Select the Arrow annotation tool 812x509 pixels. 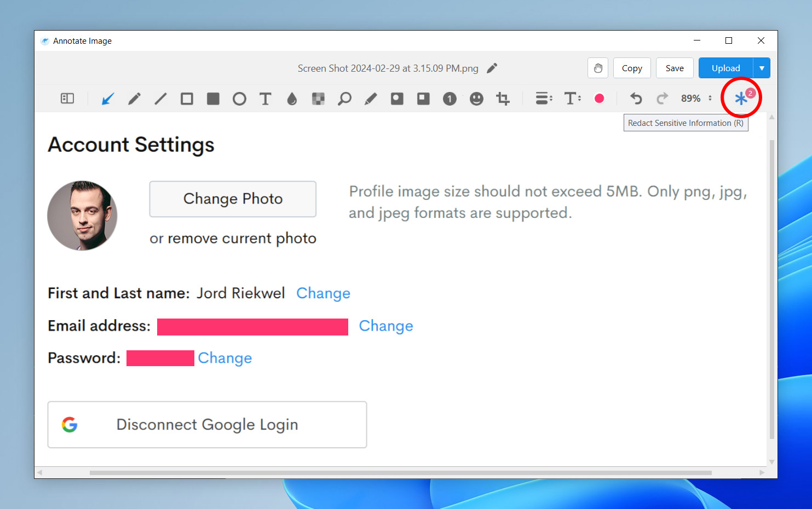click(x=107, y=99)
